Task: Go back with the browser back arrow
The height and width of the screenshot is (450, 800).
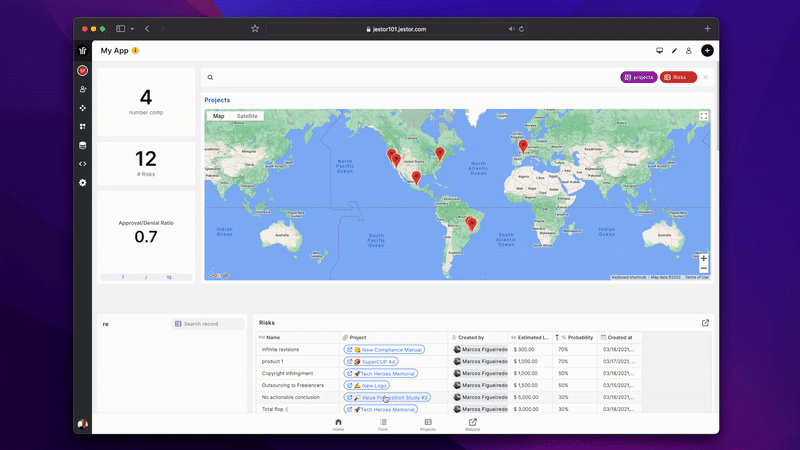Action: (x=147, y=29)
